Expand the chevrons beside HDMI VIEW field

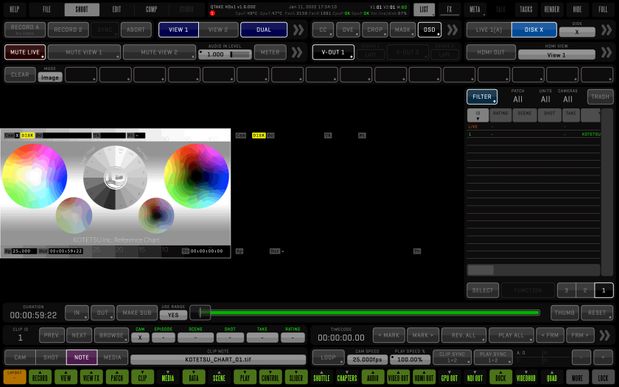tap(606, 52)
